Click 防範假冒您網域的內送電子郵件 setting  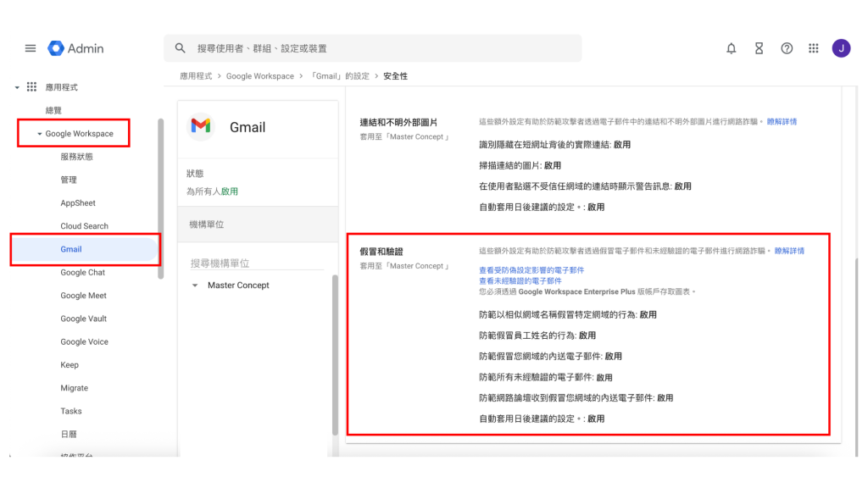click(x=550, y=357)
